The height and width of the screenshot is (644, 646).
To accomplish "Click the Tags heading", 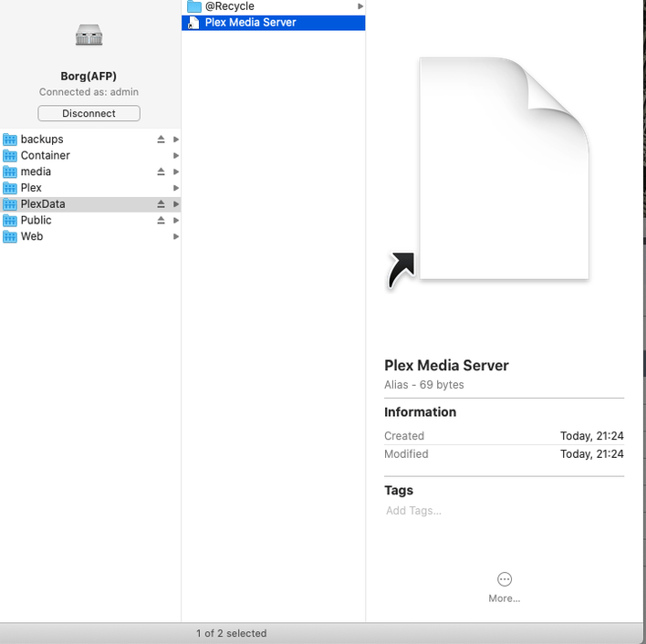I will tap(399, 491).
